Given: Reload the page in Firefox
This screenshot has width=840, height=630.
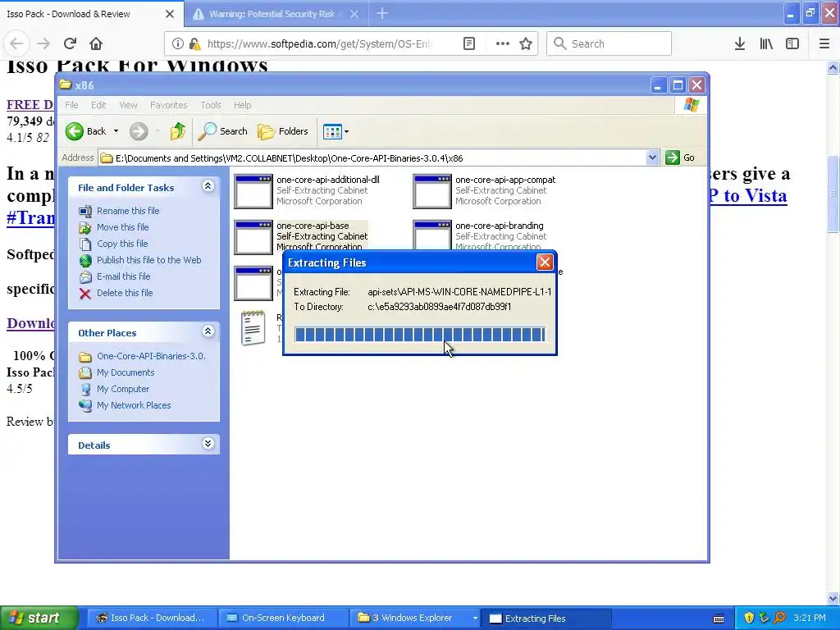Looking at the screenshot, I should click(71, 44).
